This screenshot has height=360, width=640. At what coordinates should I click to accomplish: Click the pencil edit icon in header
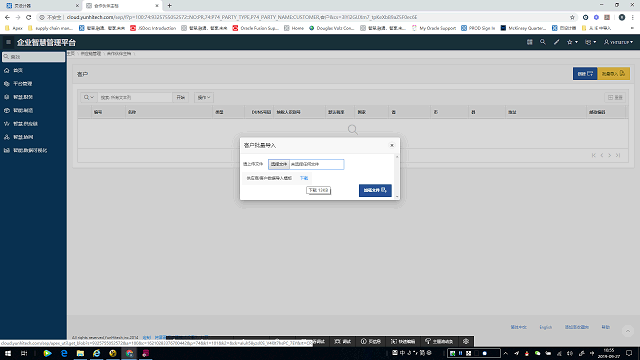click(556, 42)
